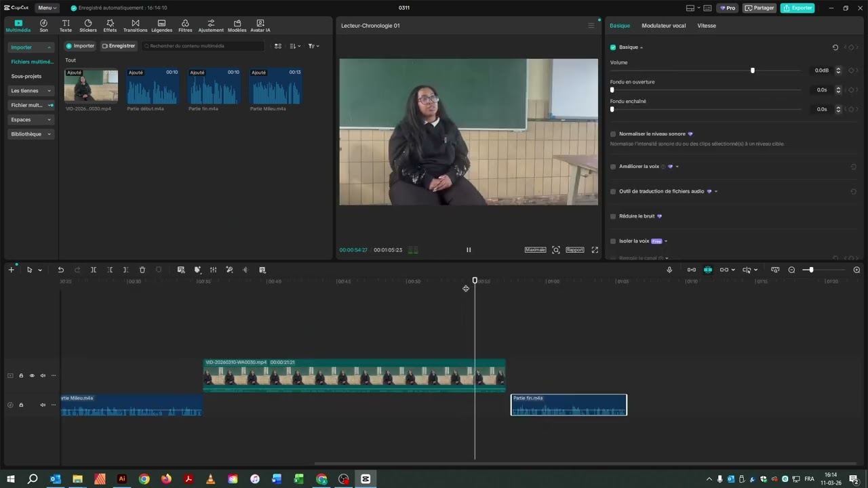This screenshot has width=868, height=488.
Task: Select the Basique tab
Action: (620, 26)
